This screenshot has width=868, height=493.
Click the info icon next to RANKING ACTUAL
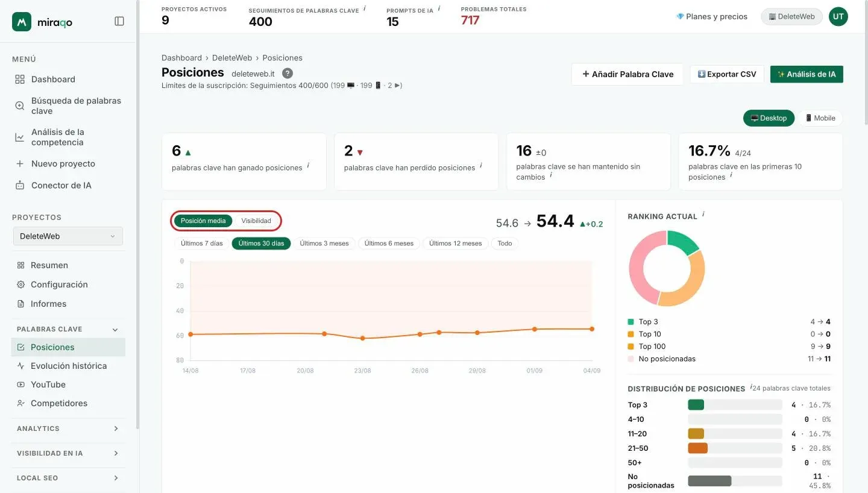[x=703, y=215]
